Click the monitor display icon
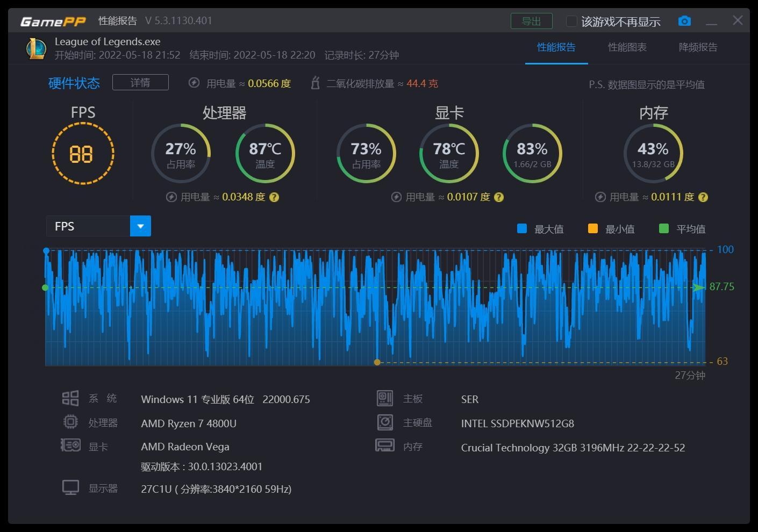 [70, 488]
